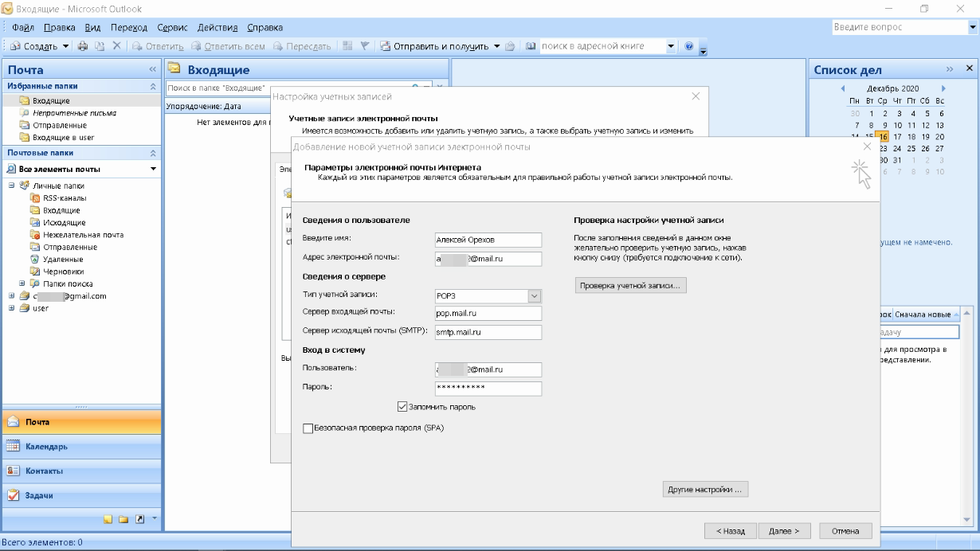Click the Проверка учетной записи button
This screenshot has height=551, width=980.
tap(630, 285)
